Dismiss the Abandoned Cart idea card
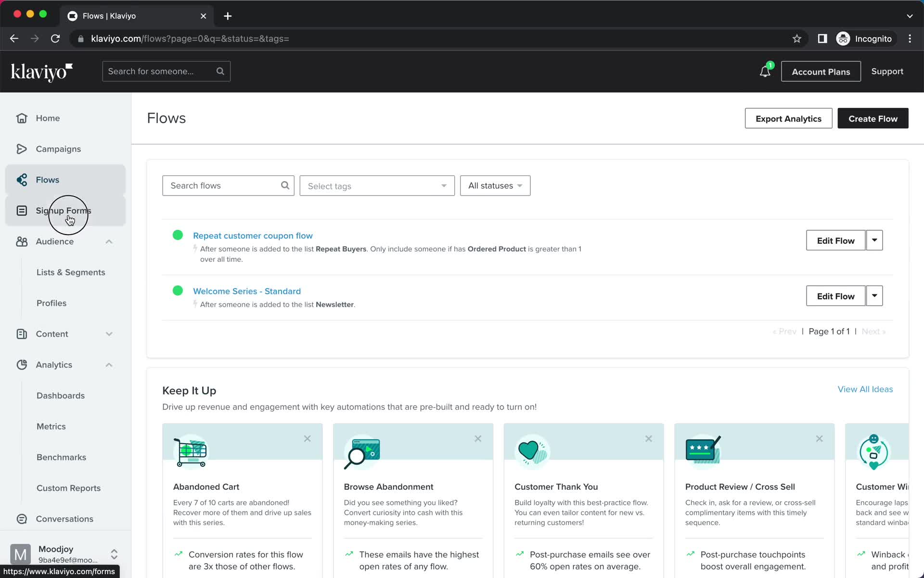The width and height of the screenshot is (924, 578). point(307,439)
